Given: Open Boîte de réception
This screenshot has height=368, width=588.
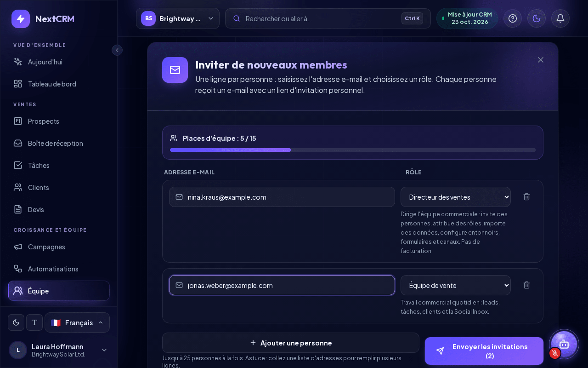Looking at the screenshot, I should (59, 143).
